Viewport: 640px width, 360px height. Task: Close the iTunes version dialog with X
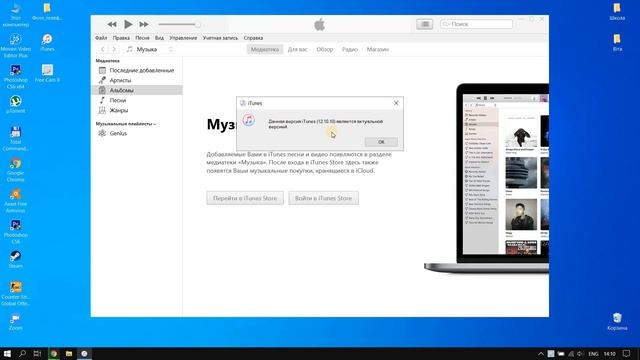pos(396,103)
